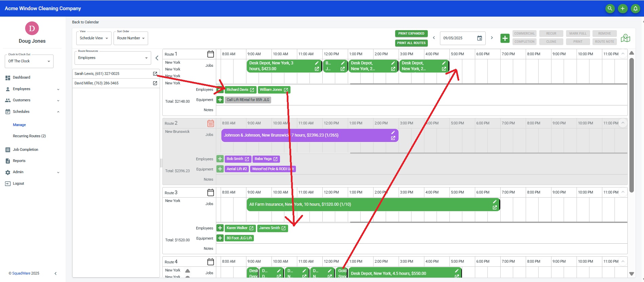Click Back to Calendar link

click(x=85, y=22)
